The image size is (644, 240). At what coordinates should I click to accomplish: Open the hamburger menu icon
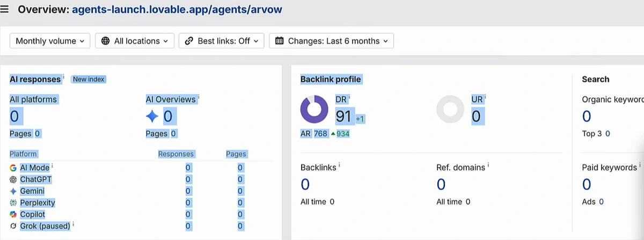click(x=5, y=10)
